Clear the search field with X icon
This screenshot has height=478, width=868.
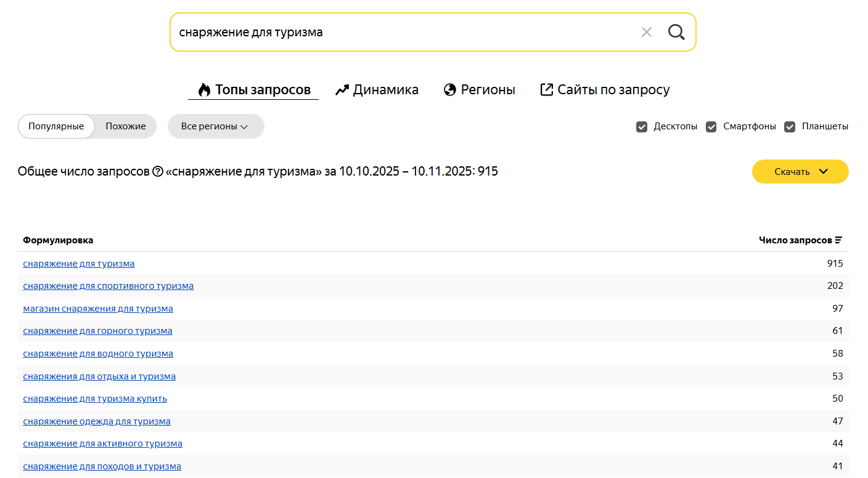pyautogui.click(x=646, y=32)
